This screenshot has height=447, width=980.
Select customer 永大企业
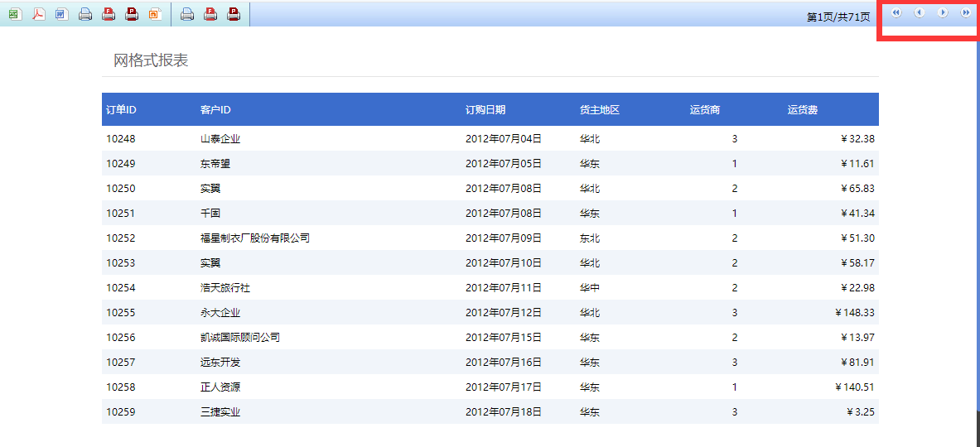[x=220, y=313]
